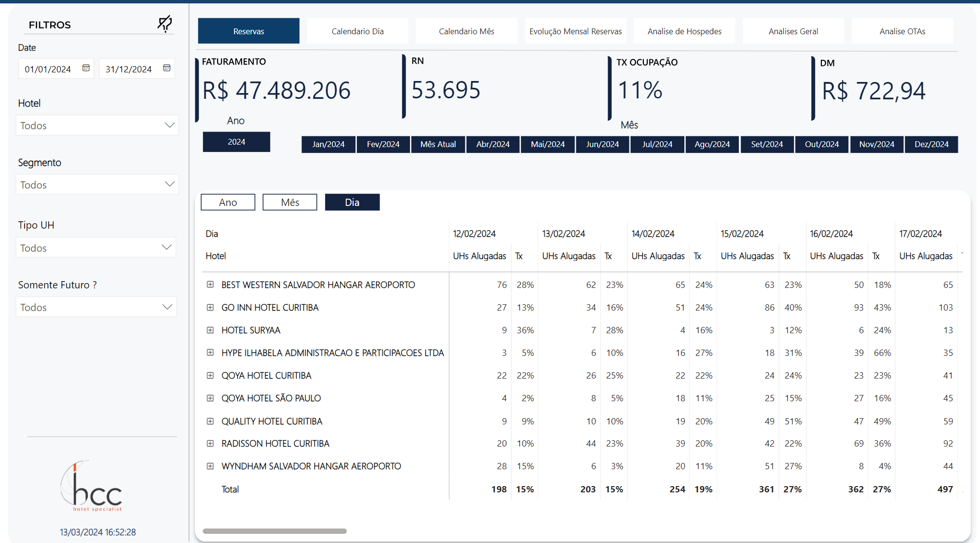
Task: Expand RADISSON HOTEL CURITIBA row
Action: [x=210, y=443]
